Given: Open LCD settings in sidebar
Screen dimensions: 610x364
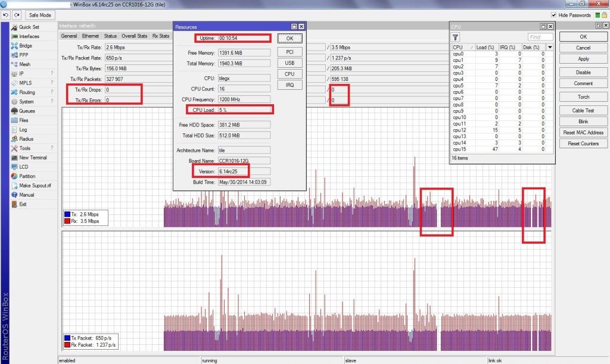Looking at the screenshot, I should click(24, 167).
